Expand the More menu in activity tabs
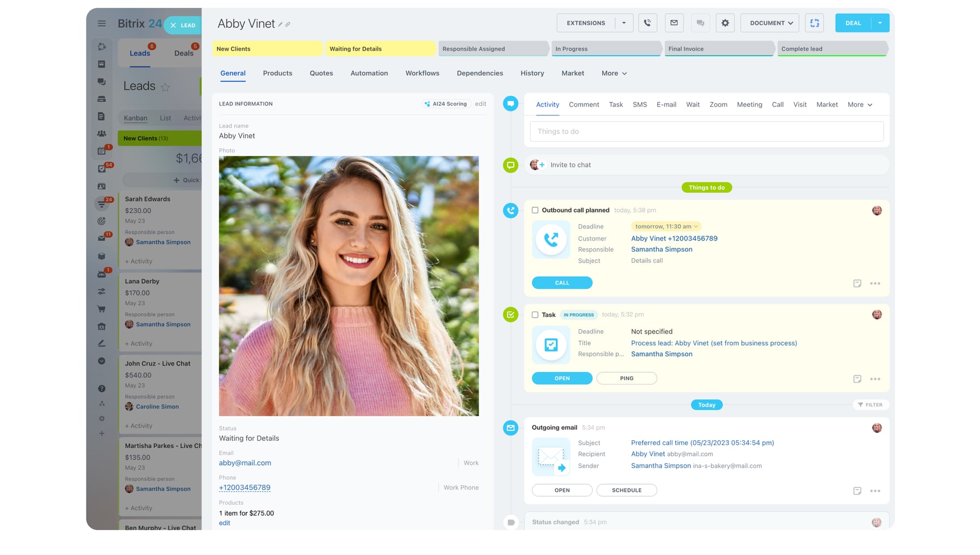This screenshot has height=555, width=980. (860, 105)
